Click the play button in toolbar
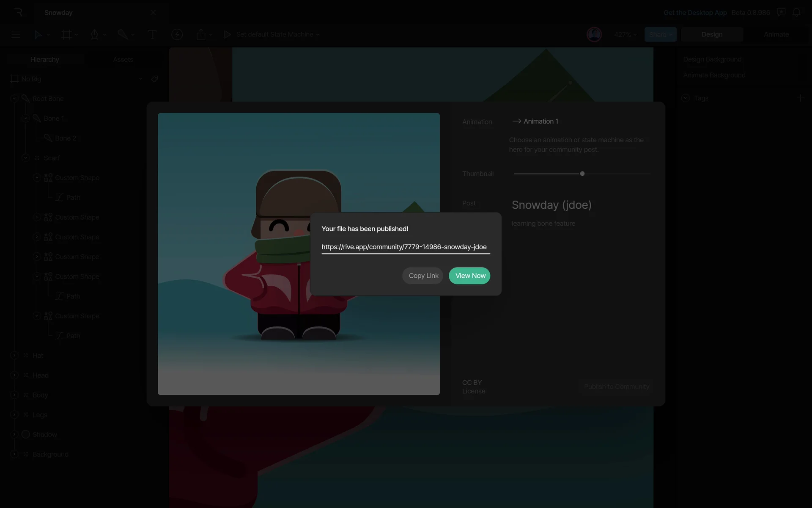The height and width of the screenshot is (508, 812). coord(227,35)
